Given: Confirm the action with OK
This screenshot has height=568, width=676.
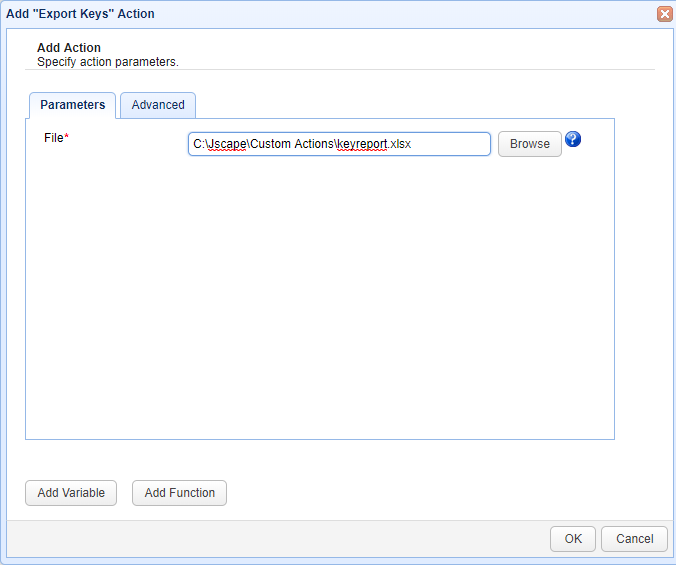Looking at the screenshot, I should tap(573, 539).
